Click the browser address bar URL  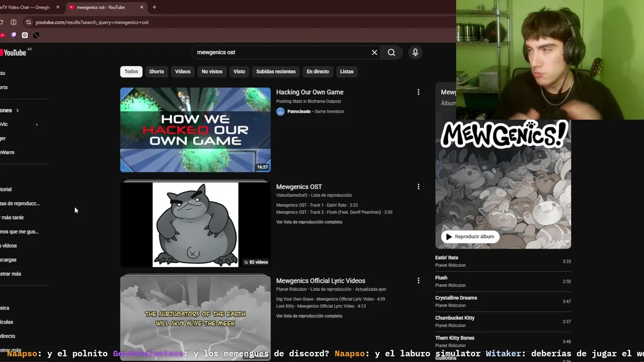click(x=92, y=22)
